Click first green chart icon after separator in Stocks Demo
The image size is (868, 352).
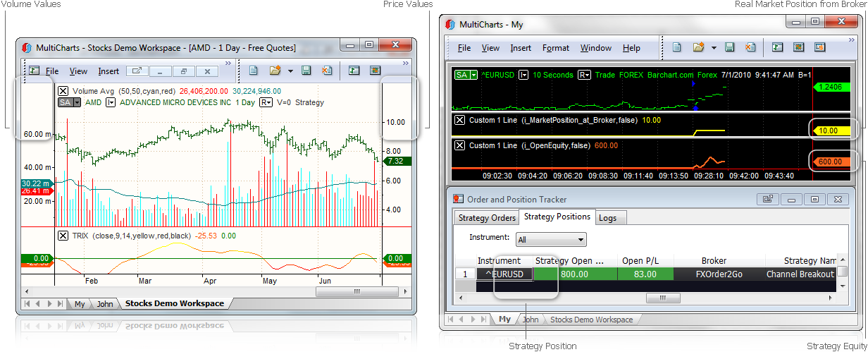pos(354,71)
